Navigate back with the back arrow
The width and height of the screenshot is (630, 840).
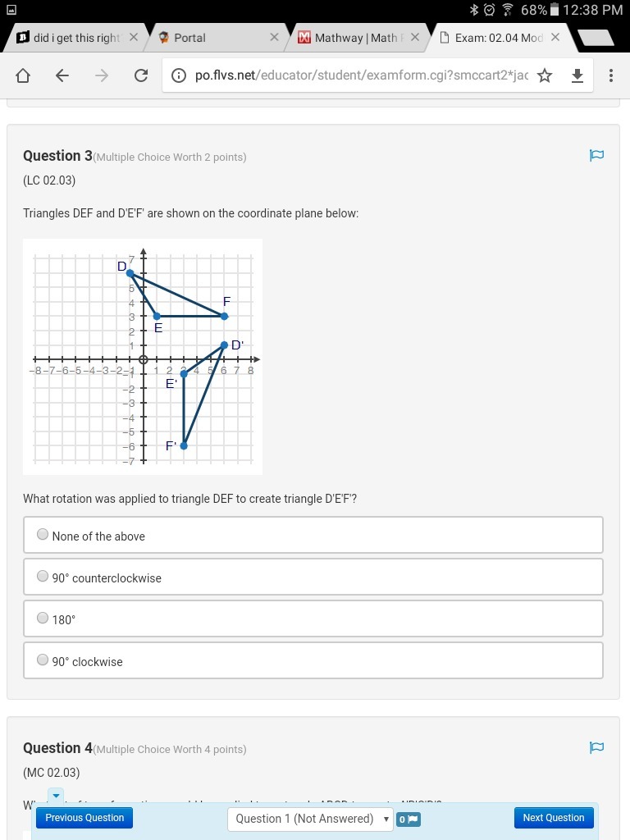pyautogui.click(x=62, y=75)
